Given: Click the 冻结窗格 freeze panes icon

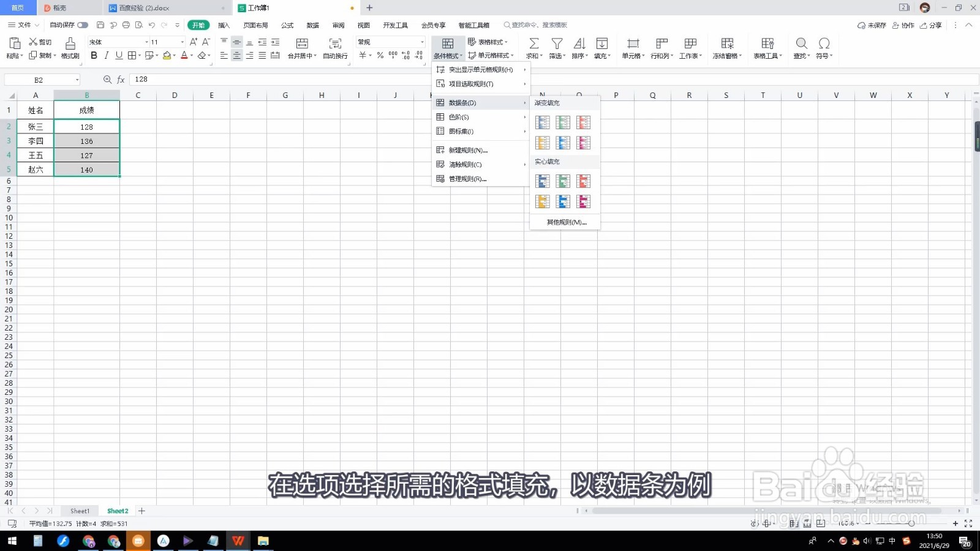Looking at the screenshot, I should coord(727,43).
